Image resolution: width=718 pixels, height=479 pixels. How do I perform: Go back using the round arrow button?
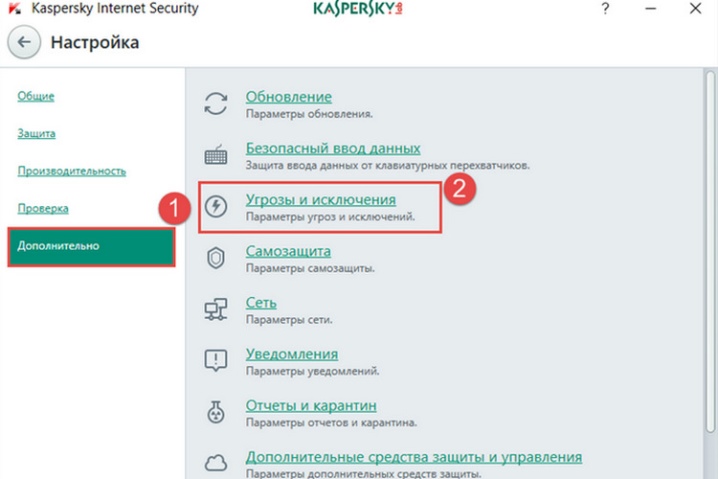[24, 42]
